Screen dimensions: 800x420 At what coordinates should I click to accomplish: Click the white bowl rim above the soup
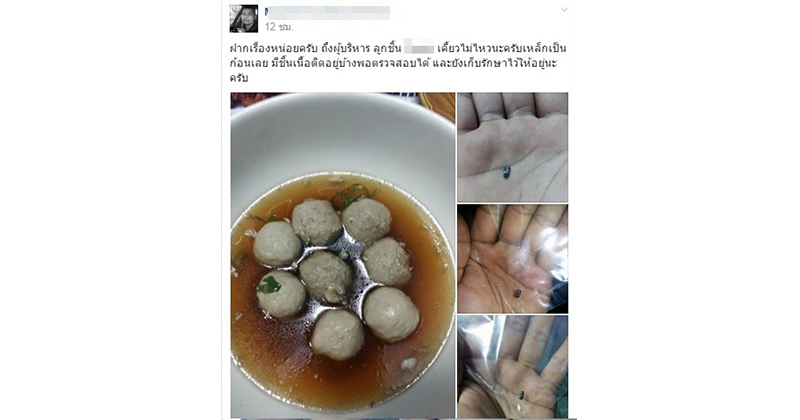342,135
